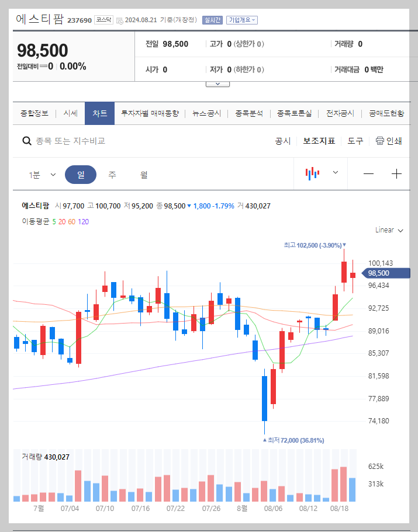Select the 주 weekly chart period
Screen dimensions: 418x532
[112, 173]
